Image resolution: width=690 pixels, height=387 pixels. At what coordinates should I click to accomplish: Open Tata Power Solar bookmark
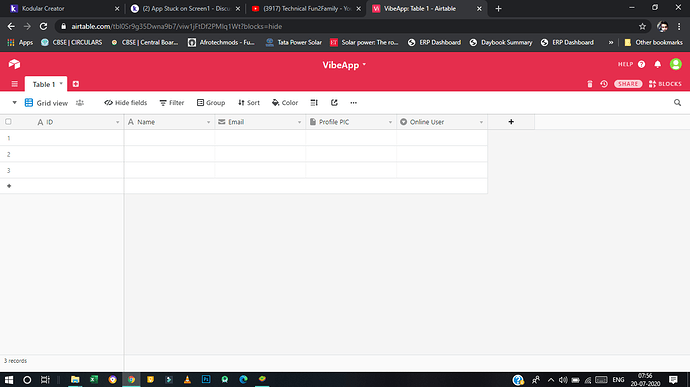294,42
